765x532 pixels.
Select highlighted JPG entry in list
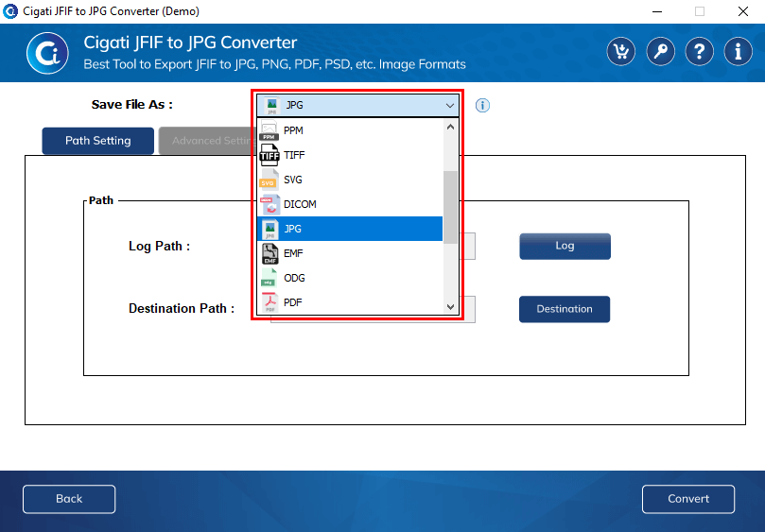[x=350, y=229]
